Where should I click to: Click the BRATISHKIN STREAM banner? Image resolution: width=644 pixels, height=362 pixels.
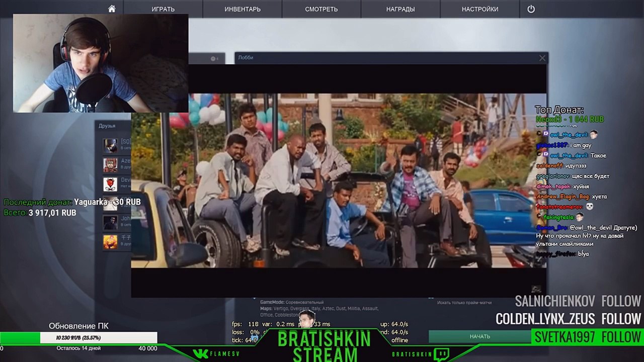coord(324,346)
